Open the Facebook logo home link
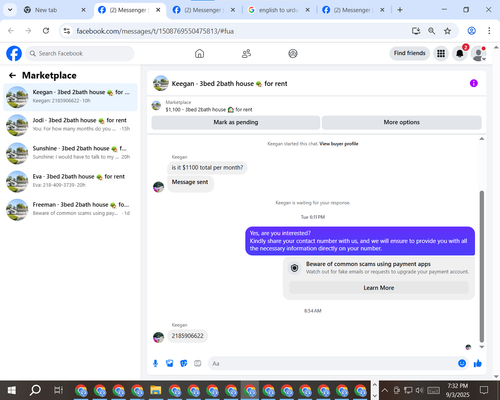The width and height of the screenshot is (500, 400). (x=14, y=53)
